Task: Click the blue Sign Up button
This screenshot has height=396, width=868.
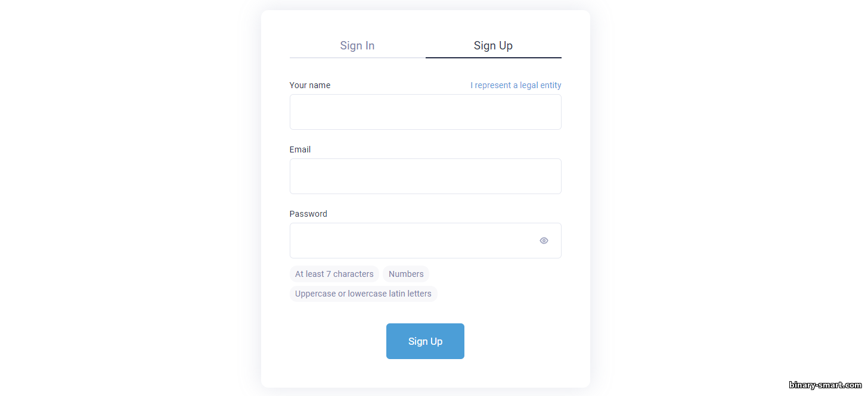Action: coord(425,341)
